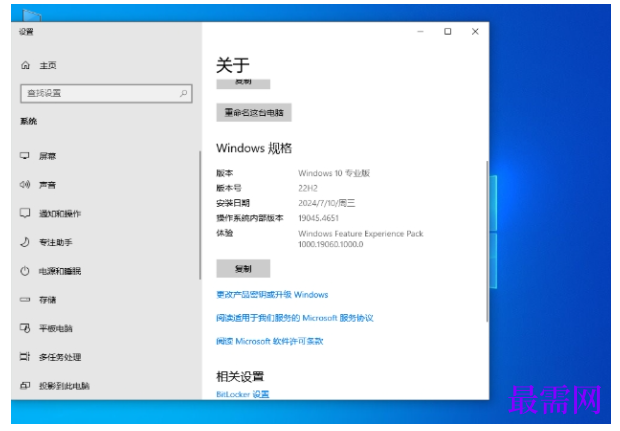Click the 相关设置 heading

click(240, 376)
